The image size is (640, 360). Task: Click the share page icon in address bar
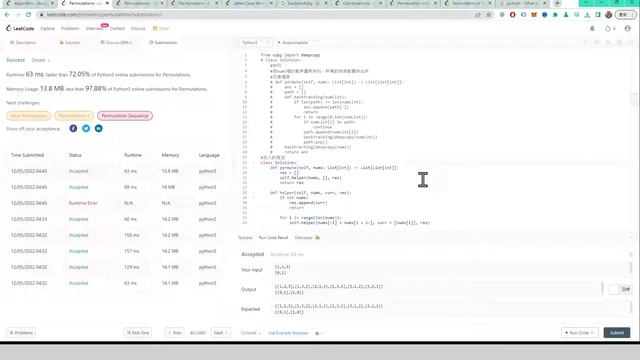pyautogui.click(x=478, y=15)
